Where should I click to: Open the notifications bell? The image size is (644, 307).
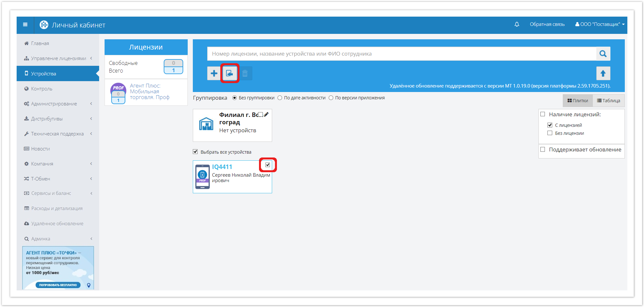click(517, 24)
